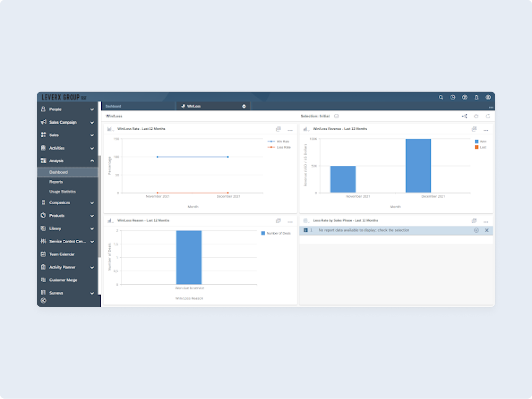Click help icon on no report data message
The width and height of the screenshot is (532, 399).
(x=476, y=230)
